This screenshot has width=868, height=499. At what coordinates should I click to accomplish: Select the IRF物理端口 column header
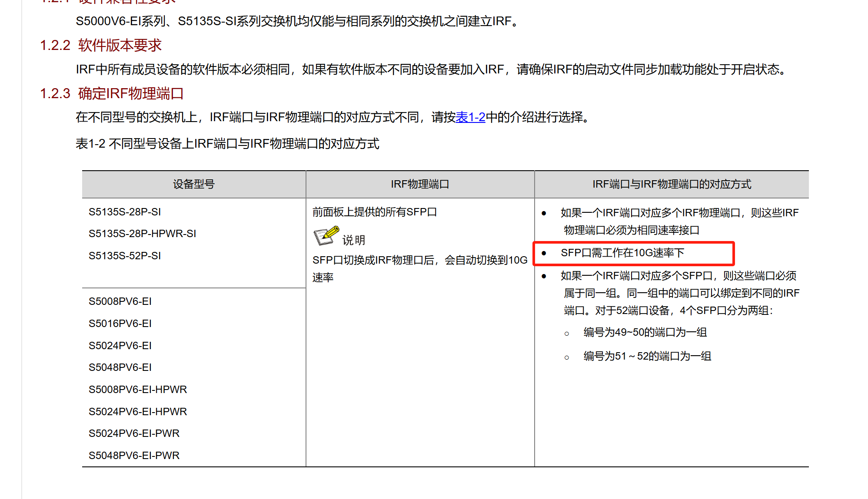pyautogui.click(x=419, y=185)
